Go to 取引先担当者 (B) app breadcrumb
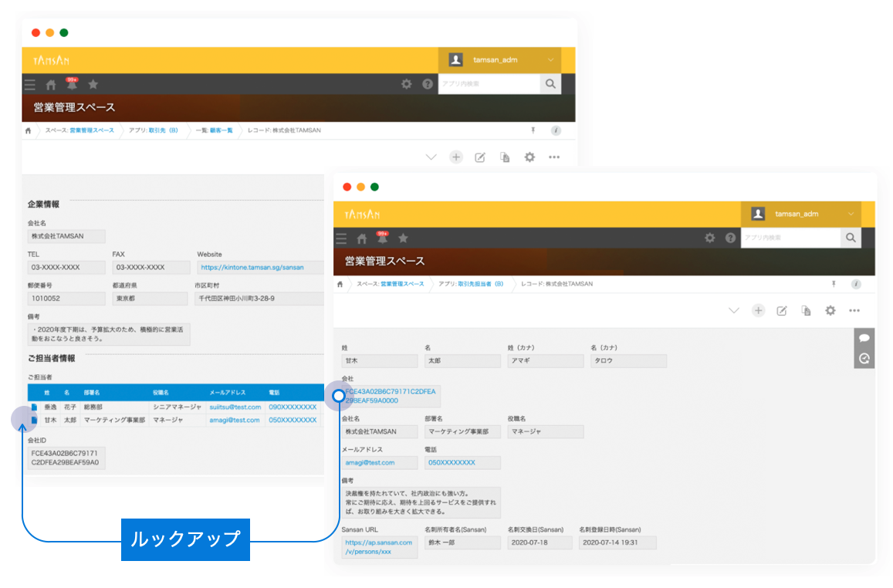Viewport: 893px width, 588px height. [480, 284]
